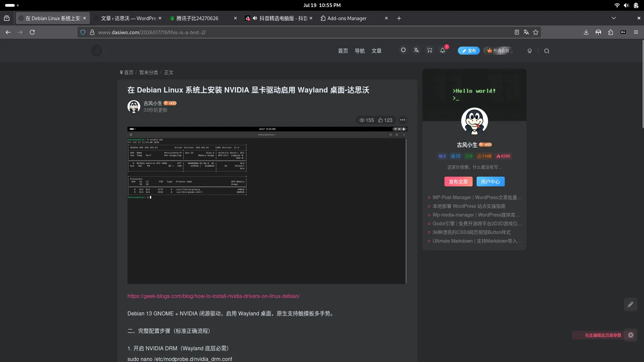Open a new browser tab
644x362 pixels.
coord(399,18)
